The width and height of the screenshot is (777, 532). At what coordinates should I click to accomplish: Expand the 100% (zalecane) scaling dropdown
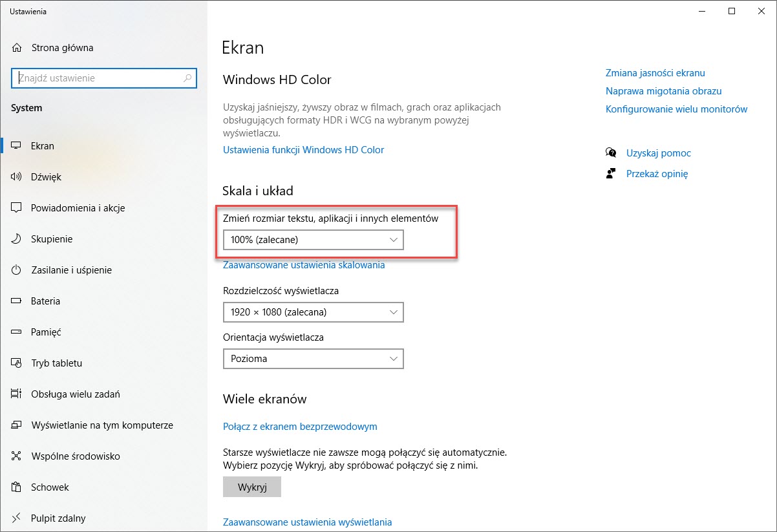click(313, 240)
